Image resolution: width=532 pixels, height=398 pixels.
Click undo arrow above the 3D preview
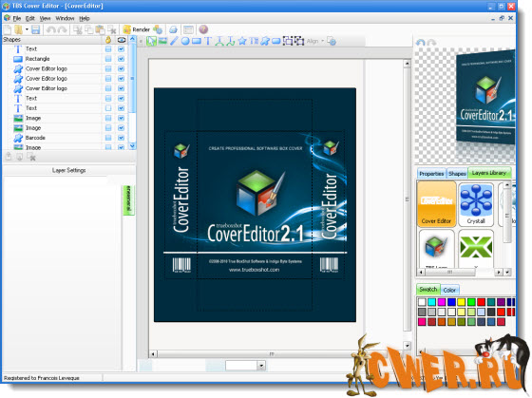click(x=421, y=43)
